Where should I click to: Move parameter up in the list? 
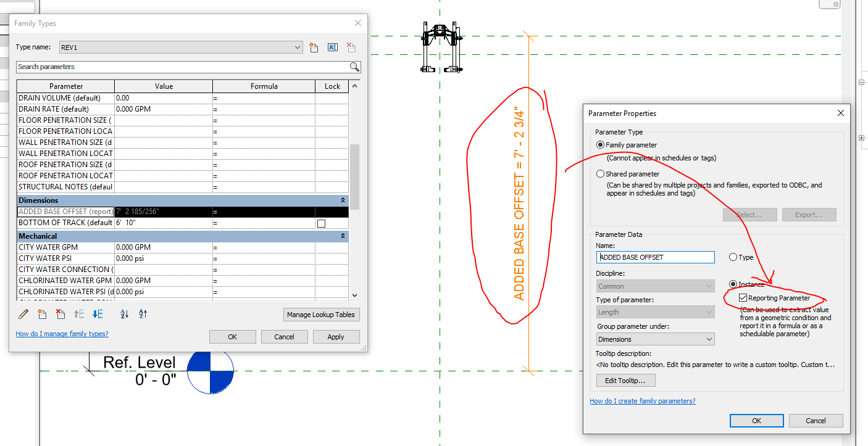pos(78,314)
